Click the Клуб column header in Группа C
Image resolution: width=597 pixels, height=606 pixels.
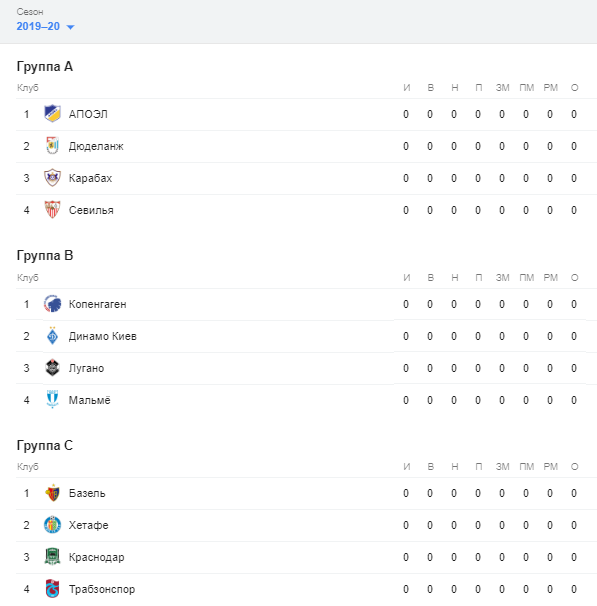[27, 467]
